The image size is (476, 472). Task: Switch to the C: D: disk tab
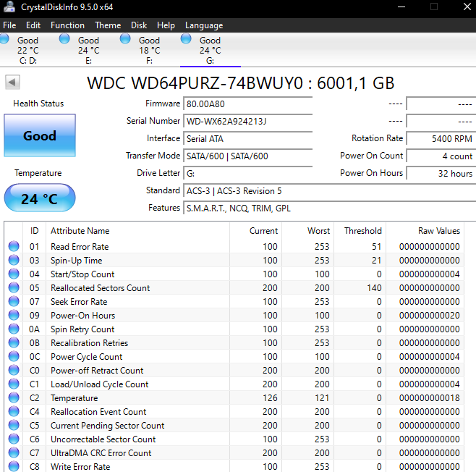coord(29,50)
